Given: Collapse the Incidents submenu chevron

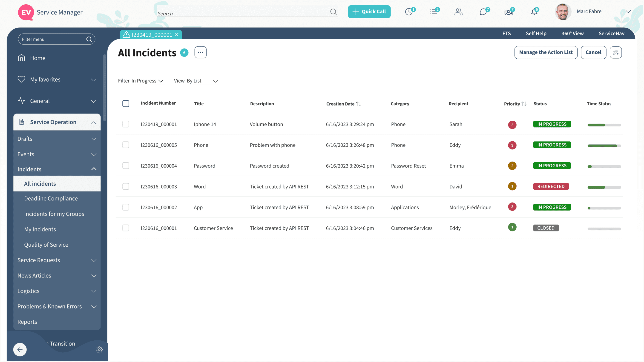Looking at the screenshot, I should point(94,169).
